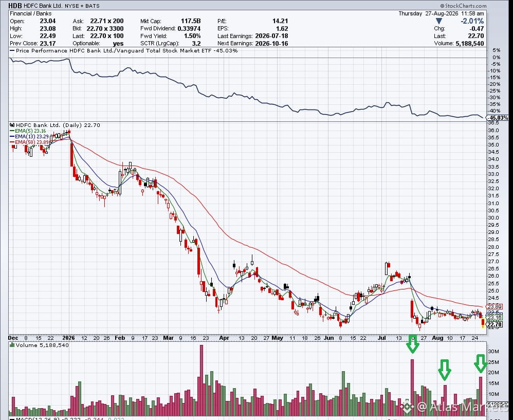Screen dimensions: 513x420
Task: Click the Open value 23.04
Action: coord(47,21)
